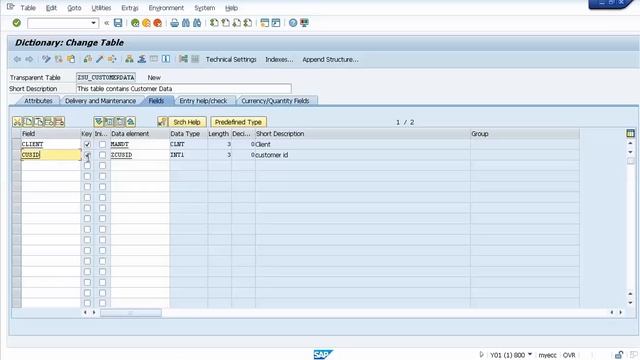Viewport: 640px width, 360px height.
Task: Click the OVR insert mode indicator
Action: click(569, 355)
